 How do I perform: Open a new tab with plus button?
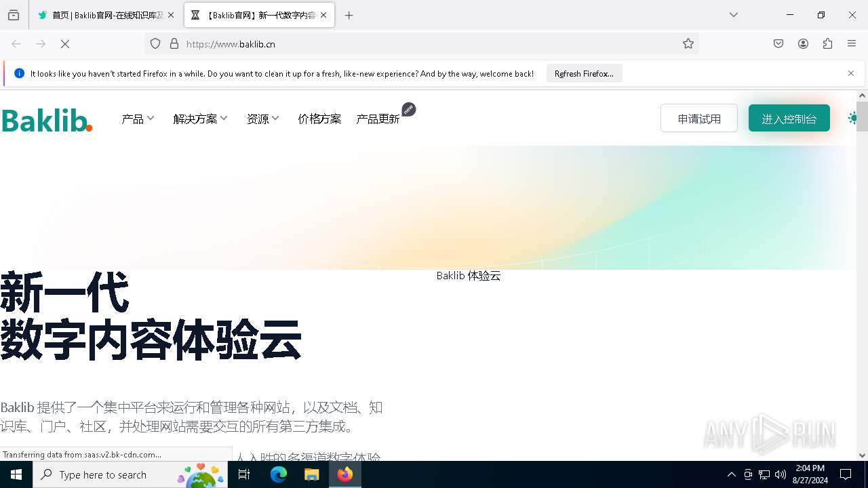point(349,15)
